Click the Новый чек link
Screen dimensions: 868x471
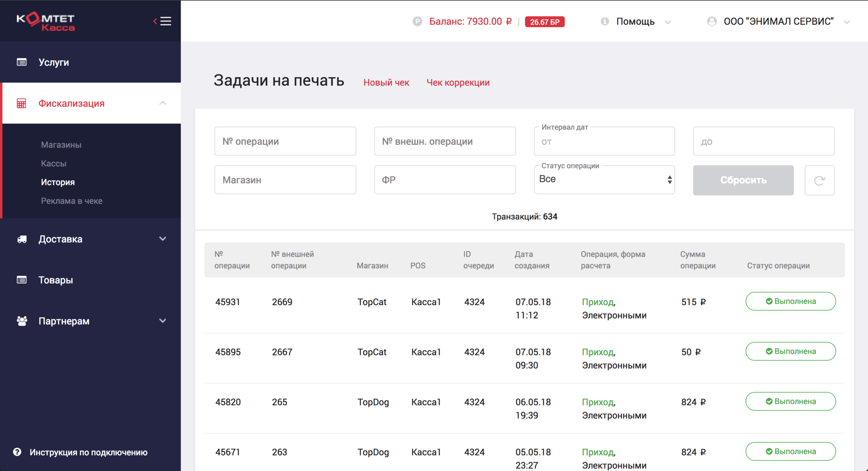(x=386, y=83)
